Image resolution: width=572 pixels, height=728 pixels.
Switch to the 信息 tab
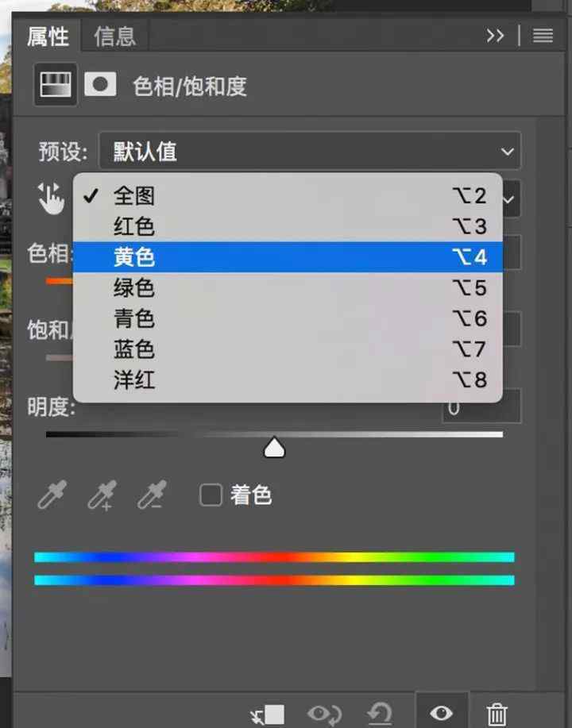114,37
